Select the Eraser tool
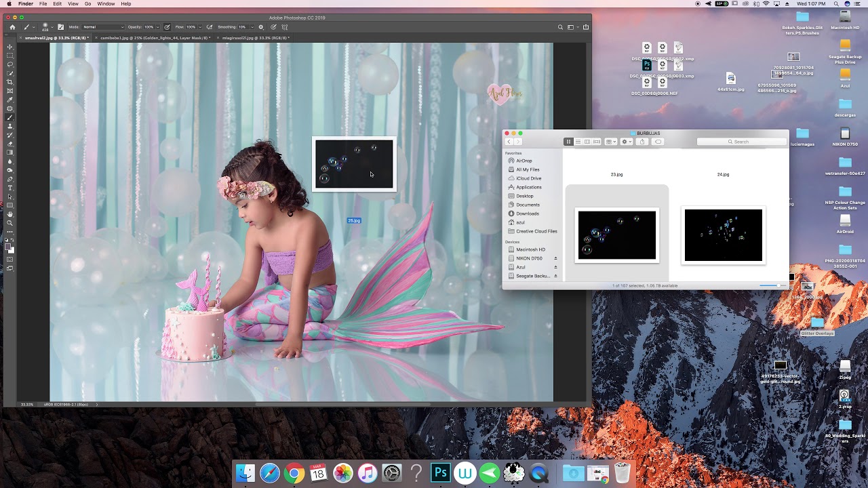868x488 pixels. [x=10, y=144]
